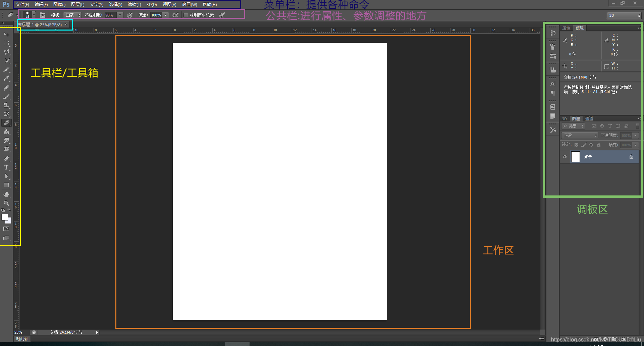Screen dimensions: 644x346
Task: Select the Zoom tool
Action: point(6,203)
